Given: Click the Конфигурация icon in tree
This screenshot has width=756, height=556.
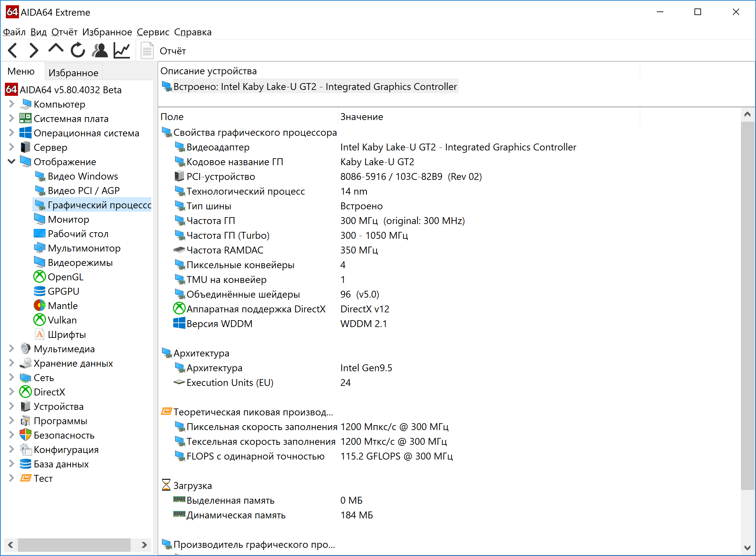Looking at the screenshot, I should point(26,450).
